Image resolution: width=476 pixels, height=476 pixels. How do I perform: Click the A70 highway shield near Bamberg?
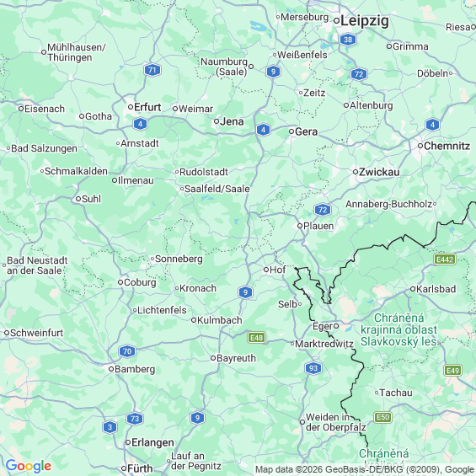(x=127, y=351)
